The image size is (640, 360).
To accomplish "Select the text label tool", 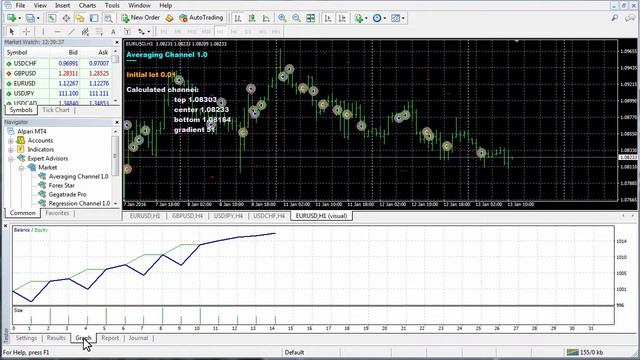I will (127, 31).
